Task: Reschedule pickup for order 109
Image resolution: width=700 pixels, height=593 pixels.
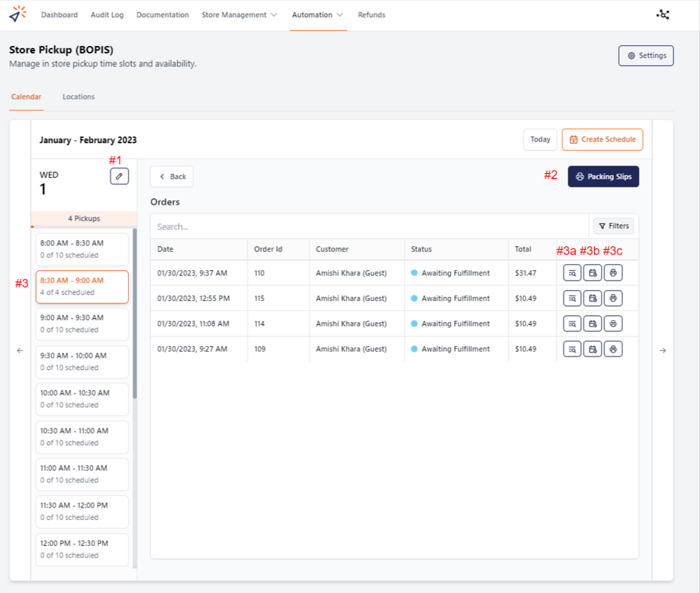Action: point(593,350)
